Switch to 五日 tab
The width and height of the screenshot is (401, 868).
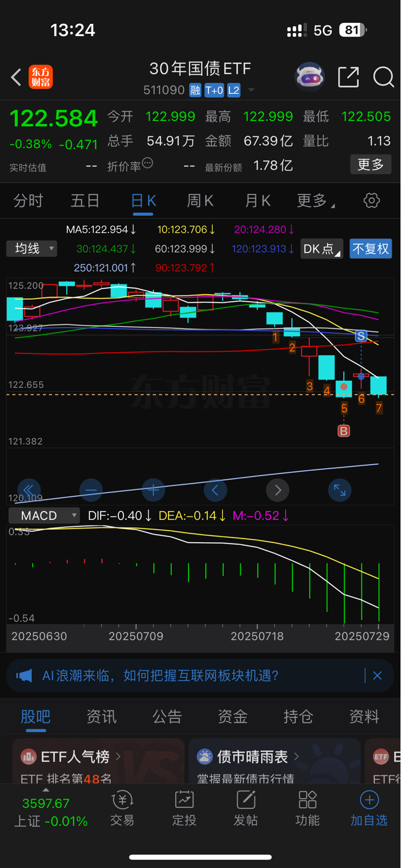pos(85,201)
